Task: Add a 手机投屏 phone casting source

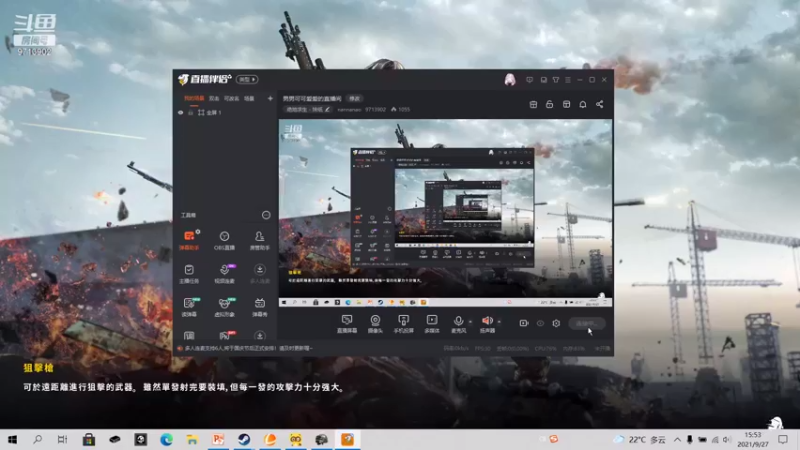Action: (x=403, y=323)
